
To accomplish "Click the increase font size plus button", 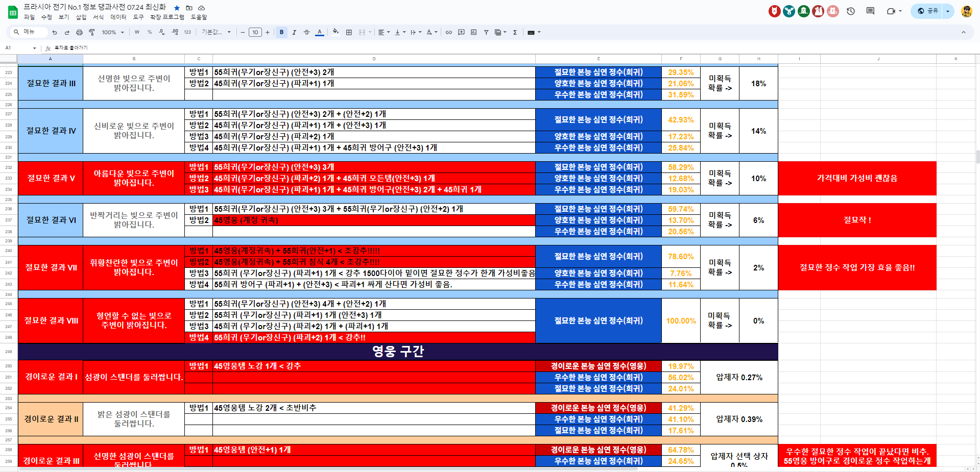I will pos(267,32).
